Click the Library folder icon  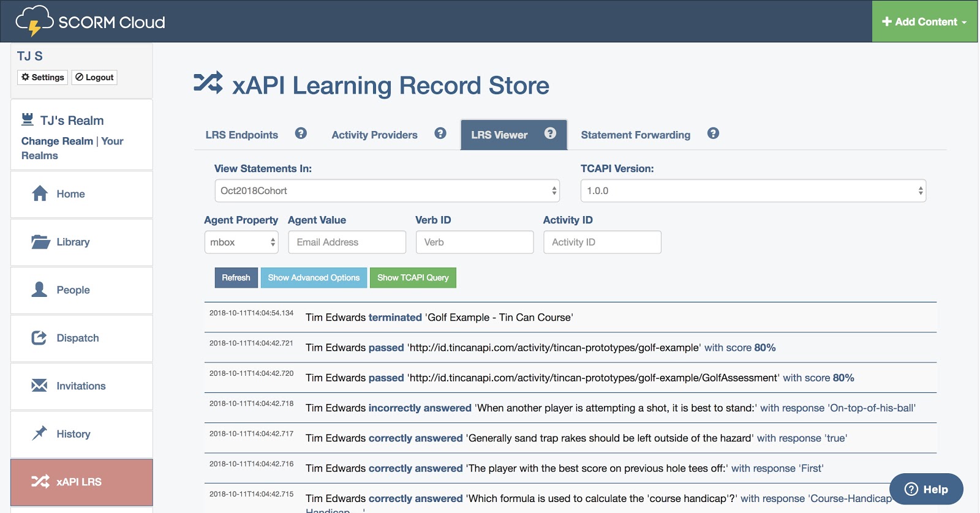40,242
